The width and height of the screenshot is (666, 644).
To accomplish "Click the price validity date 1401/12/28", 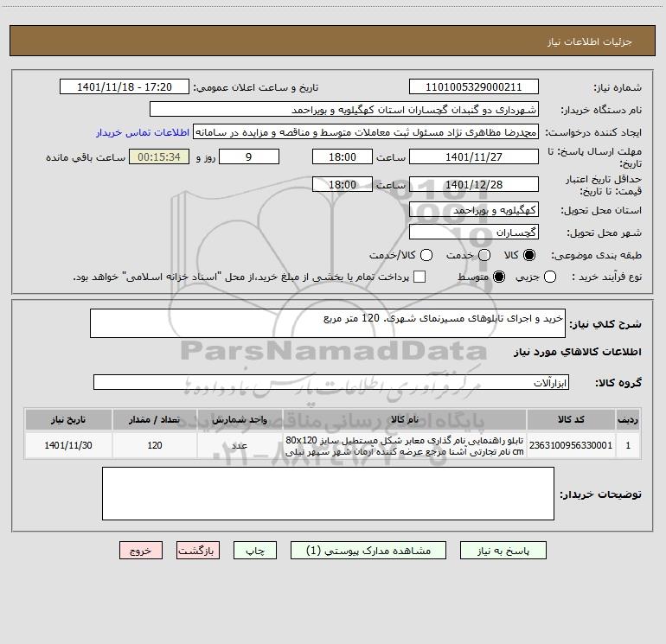I will click(474, 184).
